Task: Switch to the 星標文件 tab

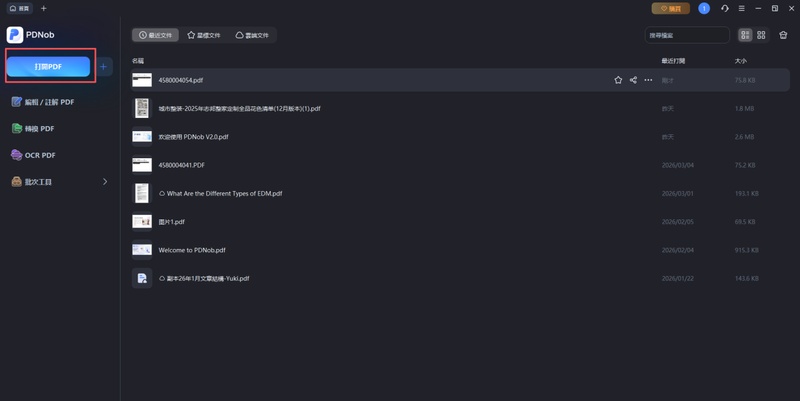Action: tap(205, 35)
